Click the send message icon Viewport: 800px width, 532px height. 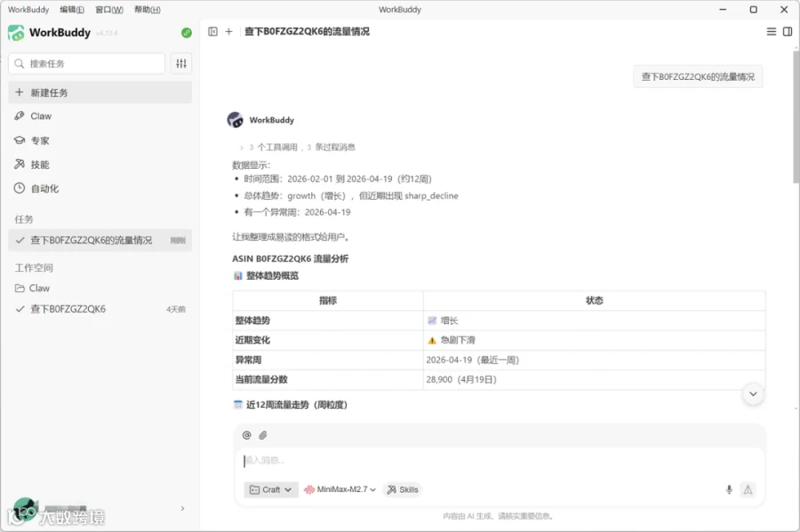pos(748,489)
